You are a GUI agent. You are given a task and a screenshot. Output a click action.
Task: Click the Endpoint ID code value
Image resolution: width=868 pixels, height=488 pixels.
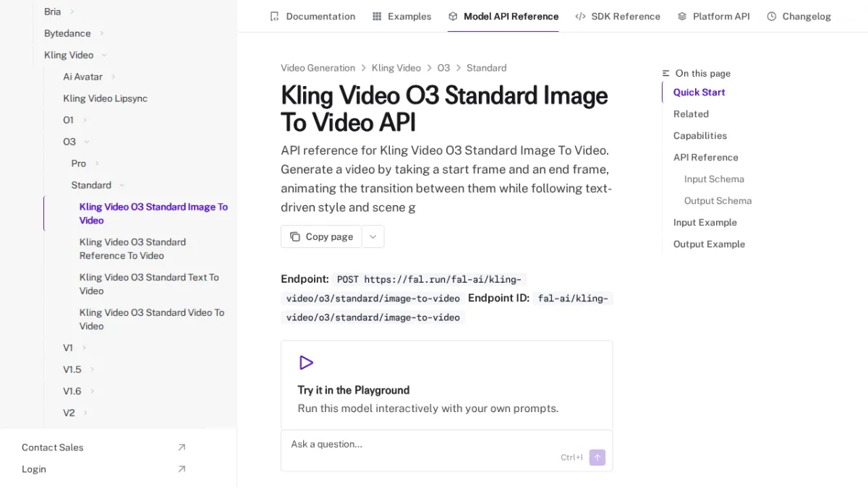pos(448,307)
